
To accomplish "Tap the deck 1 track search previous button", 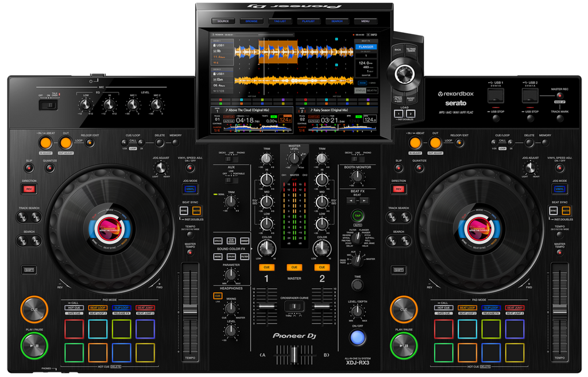I will tap(22, 217).
